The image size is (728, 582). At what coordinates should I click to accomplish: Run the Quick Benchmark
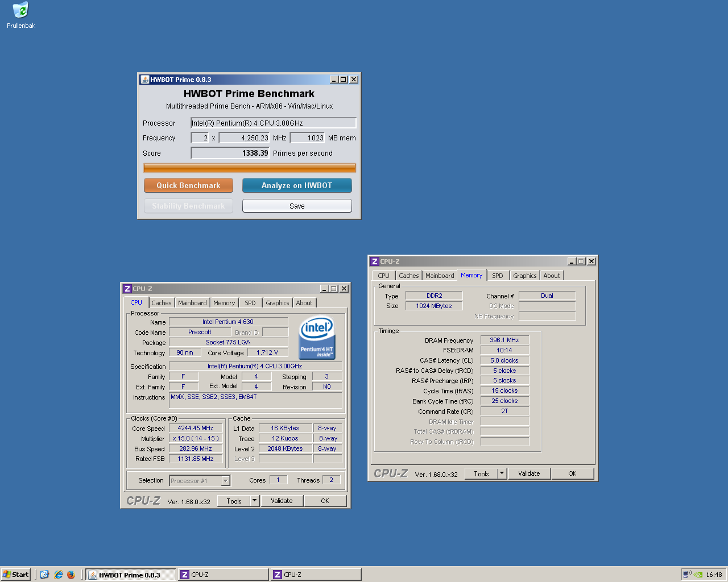coord(188,185)
